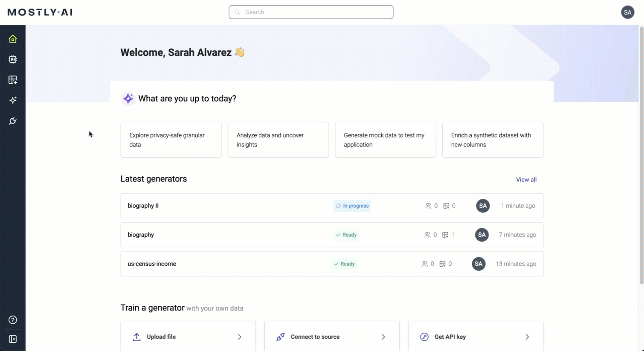Open Help via the question mark icon

coord(13,319)
